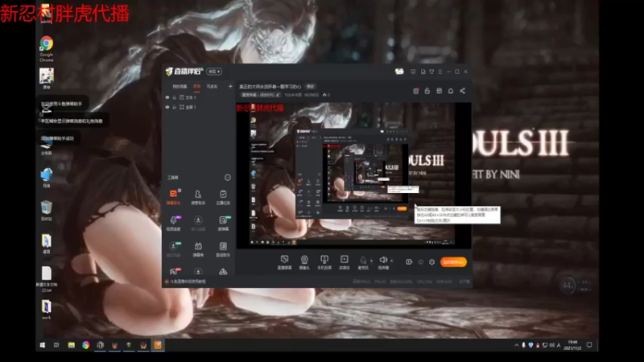
Task: Click the 修改 button next to stream title
Action: click(311, 87)
